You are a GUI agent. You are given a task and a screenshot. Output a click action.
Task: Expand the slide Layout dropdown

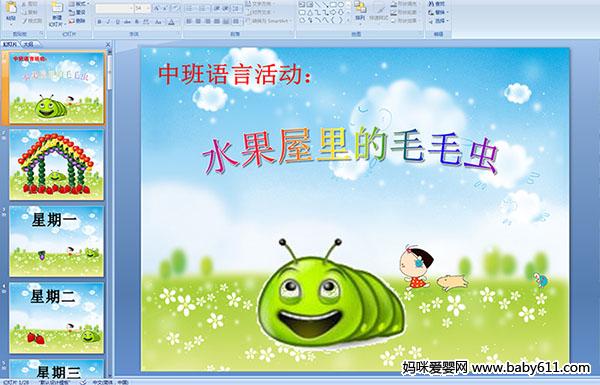(x=79, y=3)
